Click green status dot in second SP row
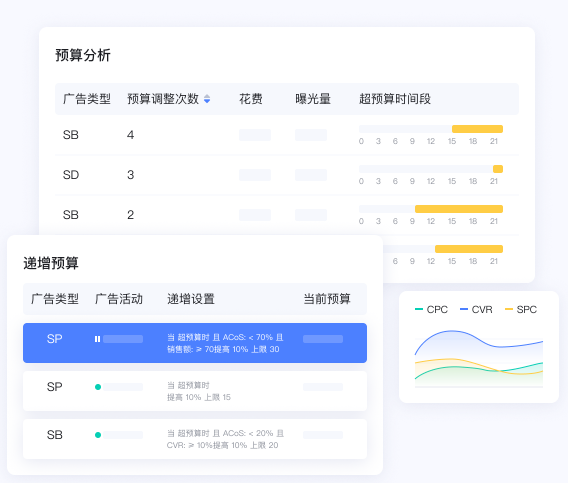The image size is (568, 483). [x=98, y=387]
